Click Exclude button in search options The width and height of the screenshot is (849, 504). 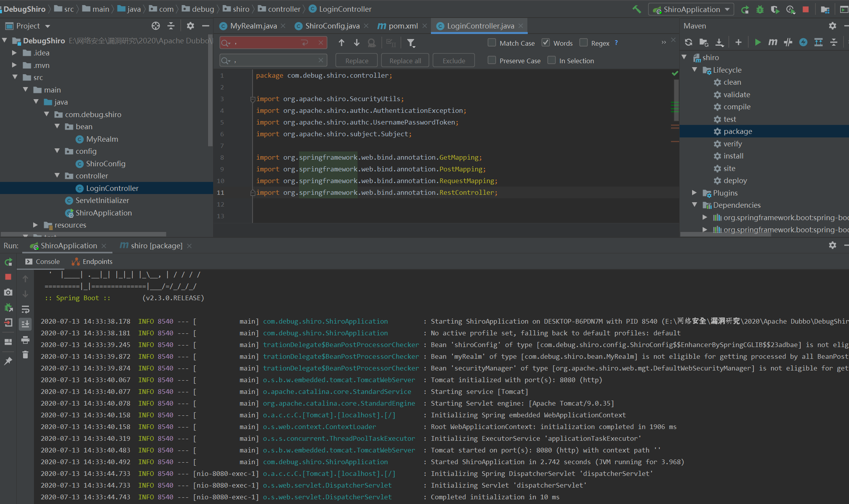454,60
